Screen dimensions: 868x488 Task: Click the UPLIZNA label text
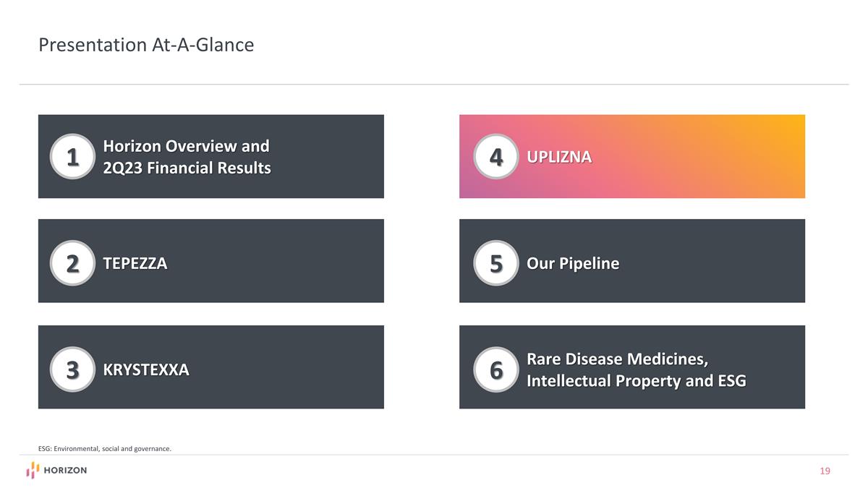tap(559, 157)
